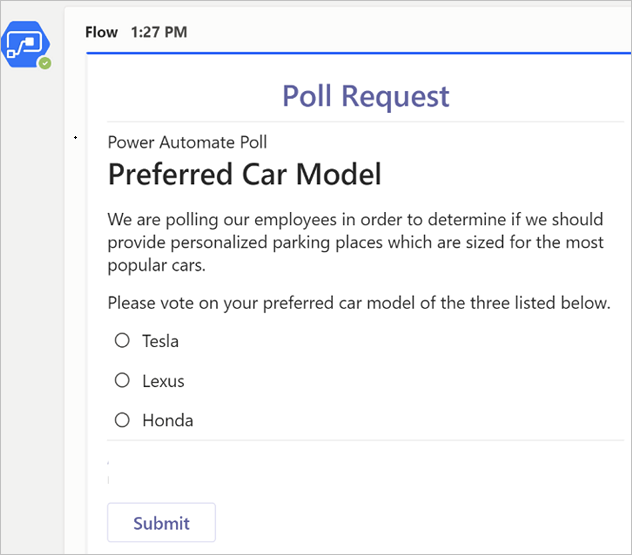
Task: Click the 'Please vote' instruction line
Action: pyautogui.click(x=358, y=302)
